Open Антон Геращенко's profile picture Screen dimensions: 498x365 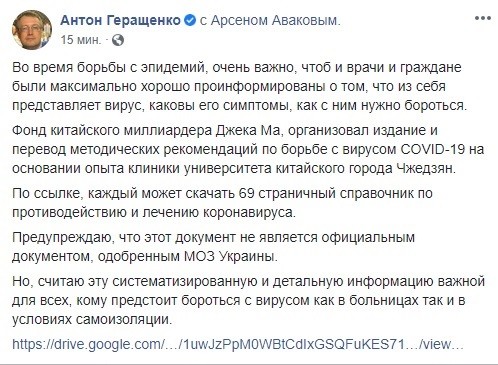(x=32, y=30)
